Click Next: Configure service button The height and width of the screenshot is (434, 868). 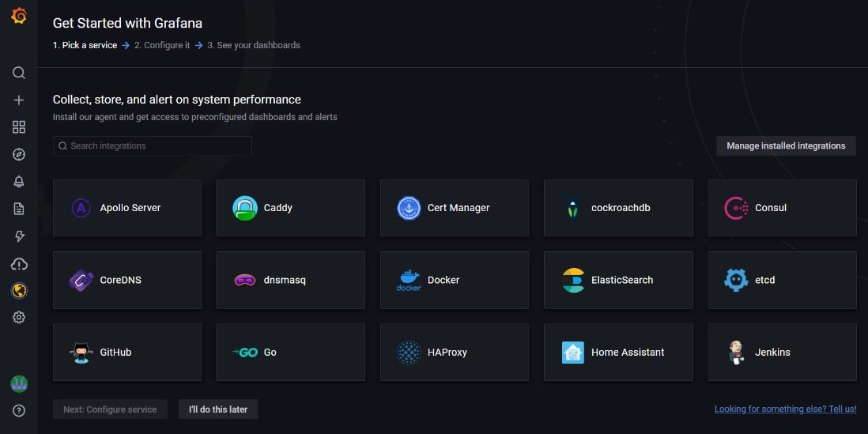(x=110, y=409)
